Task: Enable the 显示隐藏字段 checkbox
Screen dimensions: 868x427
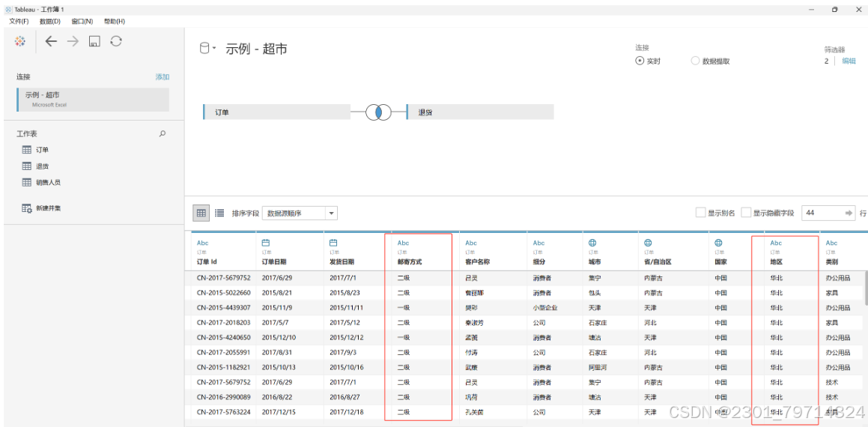Action: pos(746,213)
